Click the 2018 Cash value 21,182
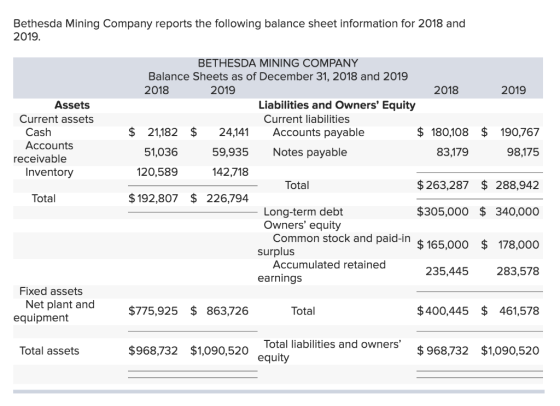Screen dimensions: 560x406 click(x=162, y=132)
